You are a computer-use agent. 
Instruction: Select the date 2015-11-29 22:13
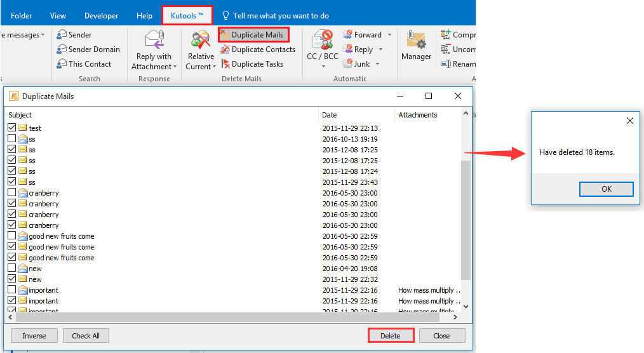point(350,128)
